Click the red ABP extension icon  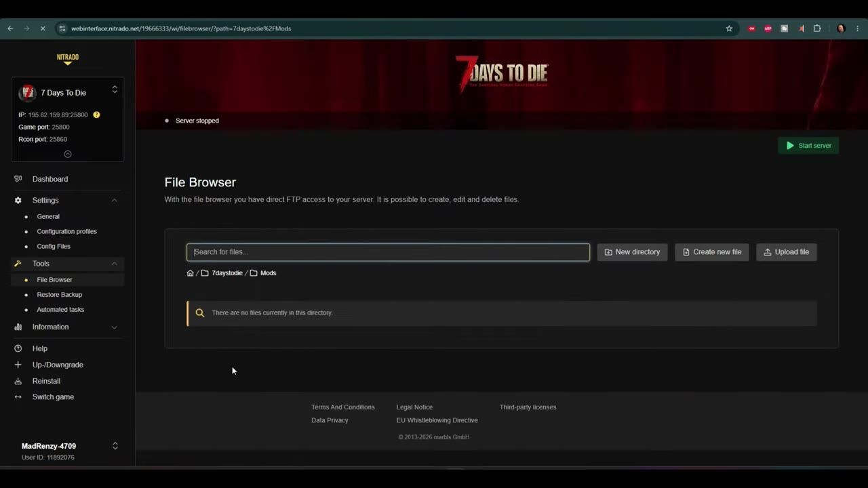click(x=768, y=28)
